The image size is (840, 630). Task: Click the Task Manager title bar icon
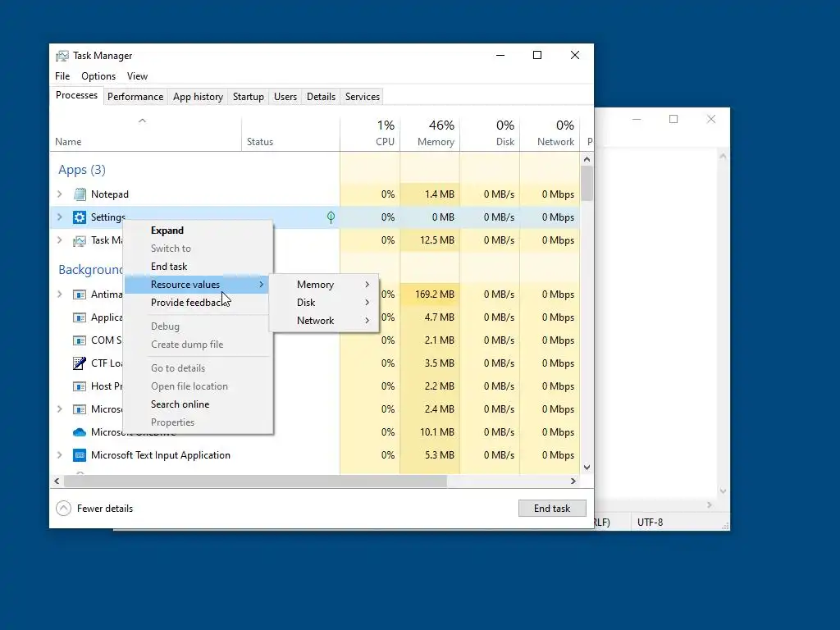[62, 56]
